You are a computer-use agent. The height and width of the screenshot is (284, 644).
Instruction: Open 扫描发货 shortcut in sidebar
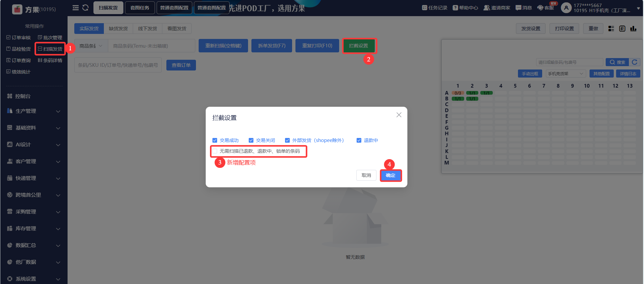50,49
